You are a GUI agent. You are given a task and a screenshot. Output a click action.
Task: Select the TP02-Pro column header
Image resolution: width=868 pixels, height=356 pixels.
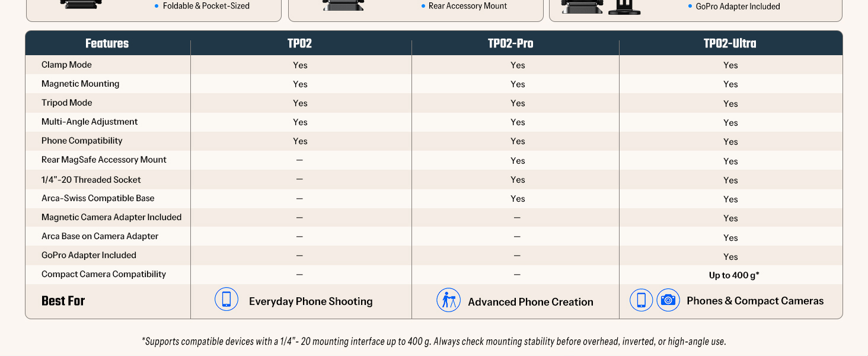510,43
